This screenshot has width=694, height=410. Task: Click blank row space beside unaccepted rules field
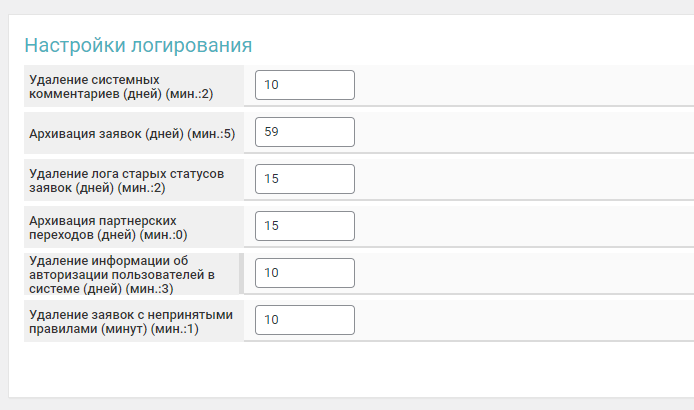(520, 320)
